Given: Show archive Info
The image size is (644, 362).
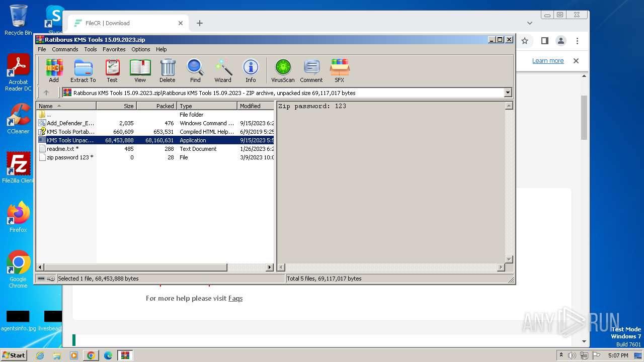Looking at the screenshot, I should click(x=251, y=70).
